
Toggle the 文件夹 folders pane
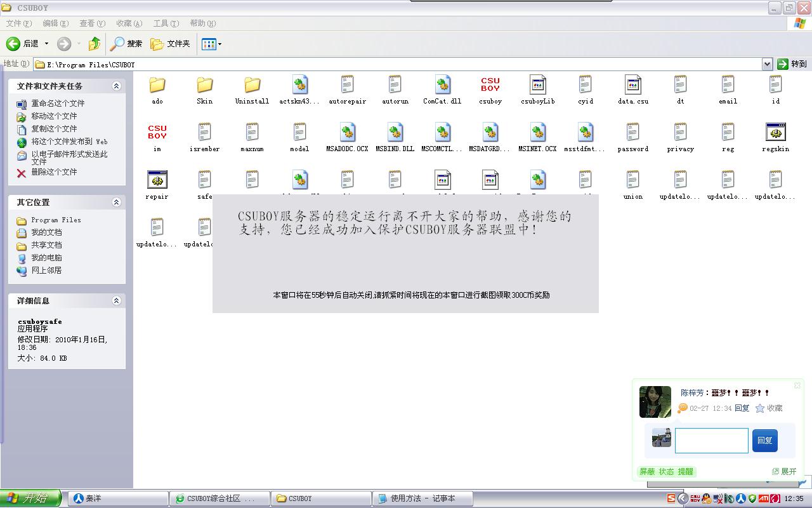click(170, 44)
